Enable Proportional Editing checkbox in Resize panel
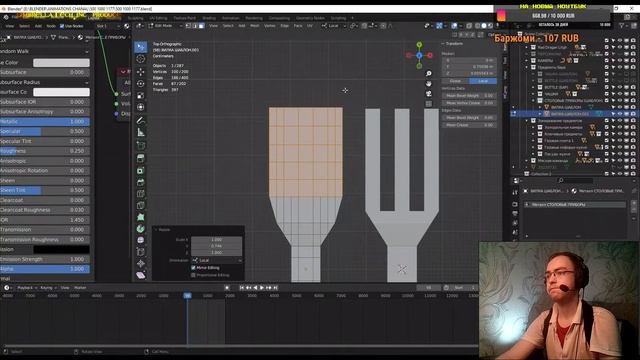This screenshot has width=640, height=360. (193, 275)
